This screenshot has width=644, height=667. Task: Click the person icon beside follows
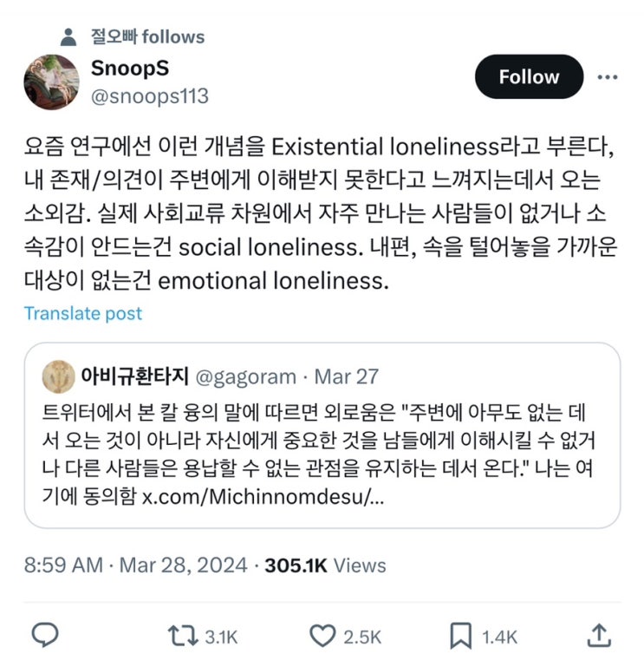point(69,37)
